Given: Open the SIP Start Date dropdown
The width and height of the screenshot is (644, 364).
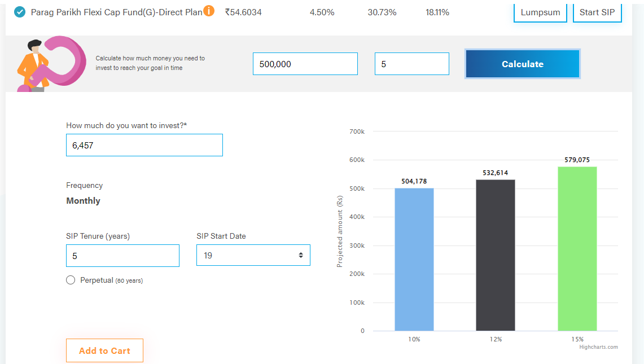Looking at the screenshot, I should tap(253, 255).
